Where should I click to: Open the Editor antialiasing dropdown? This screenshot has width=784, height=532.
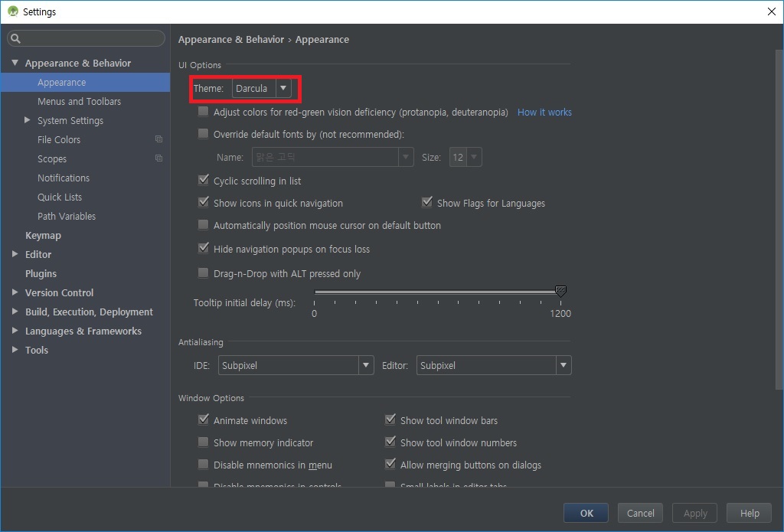pos(493,366)
